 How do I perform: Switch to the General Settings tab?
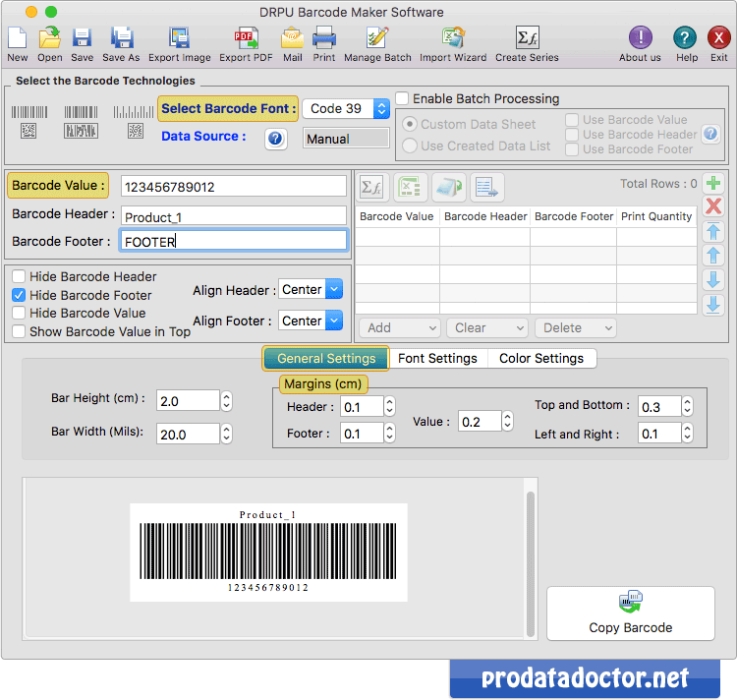pyautogui.click(x=326, y=358)
